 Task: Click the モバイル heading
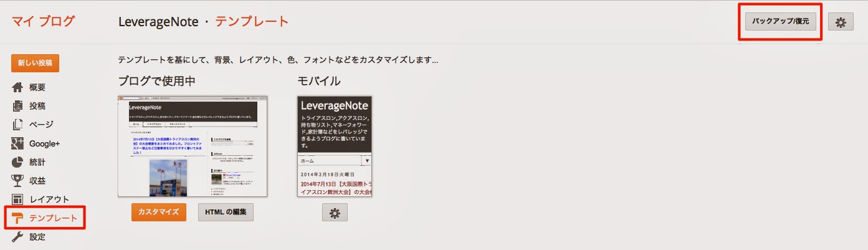click(319, 81)
